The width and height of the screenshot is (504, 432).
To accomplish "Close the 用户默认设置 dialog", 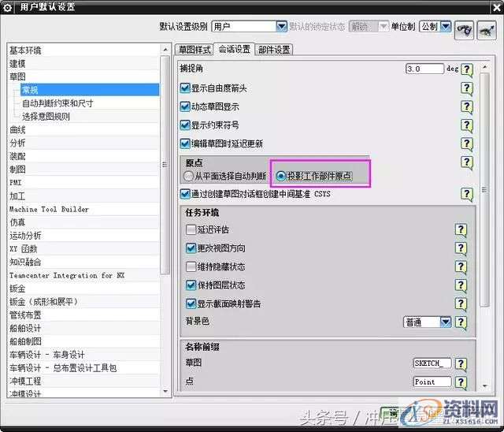I will pos(497,7).
